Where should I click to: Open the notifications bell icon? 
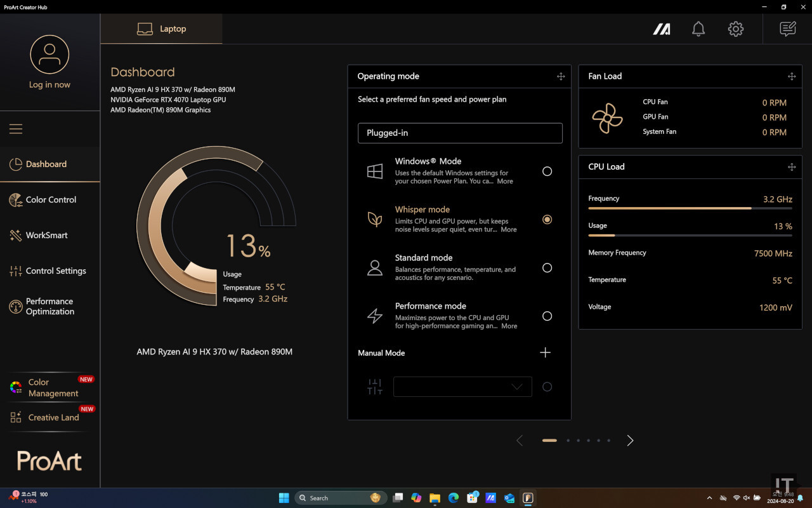[x=698, y=29]
